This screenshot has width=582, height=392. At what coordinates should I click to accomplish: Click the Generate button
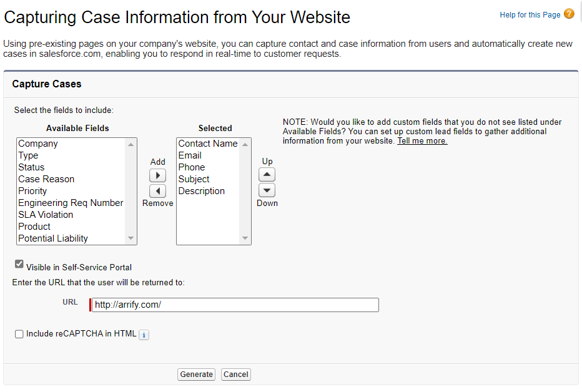196,374
